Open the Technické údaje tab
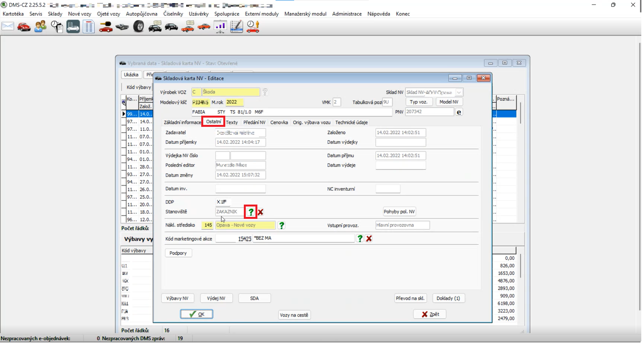Image resolution: width=644 pixels, height=343 pixels. tap(351, 123)
